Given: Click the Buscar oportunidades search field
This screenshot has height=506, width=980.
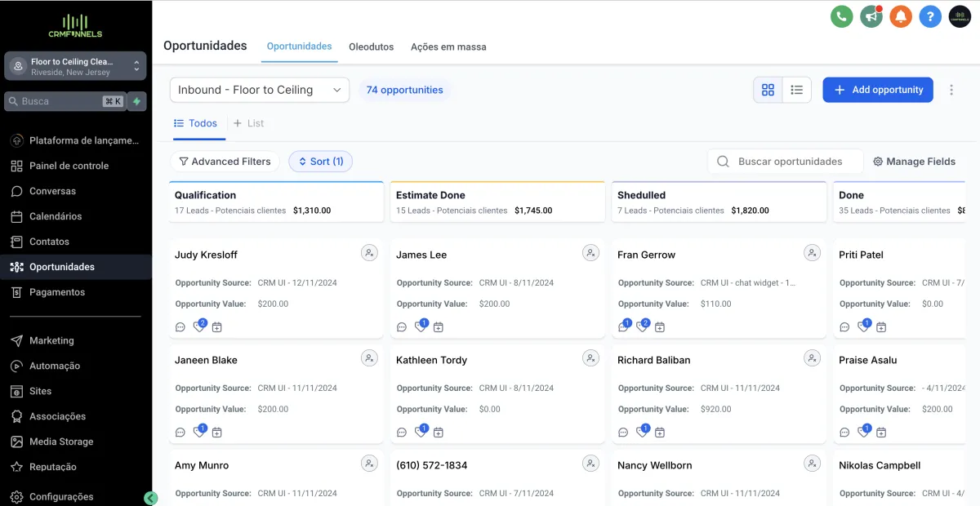Looking at the screenshot, I should 785,162.
